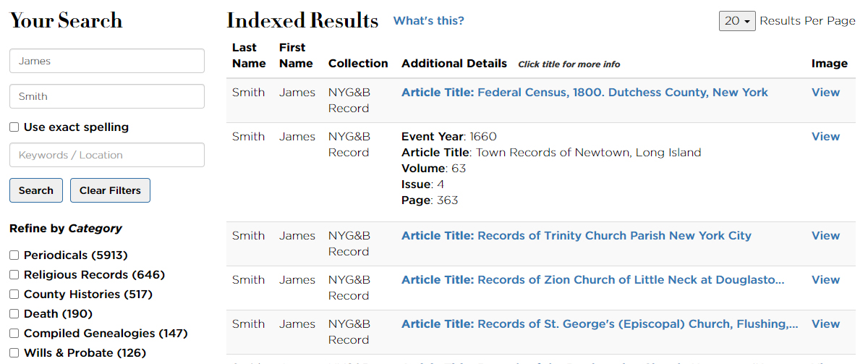Viewport: 868px width, 364px height.
Task: Check the Use exact spelling checkbox
Action: point(14,127)
